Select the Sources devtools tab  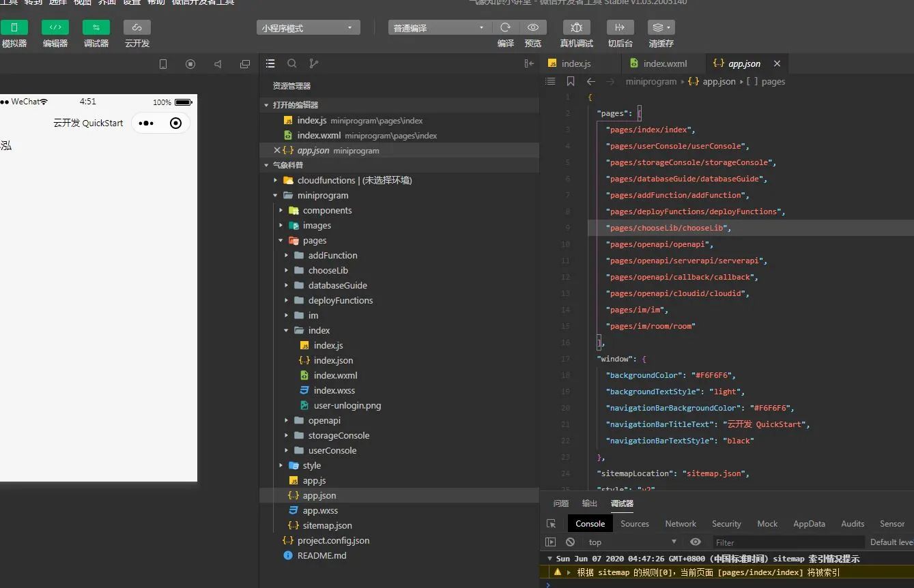tap(635, 524)
